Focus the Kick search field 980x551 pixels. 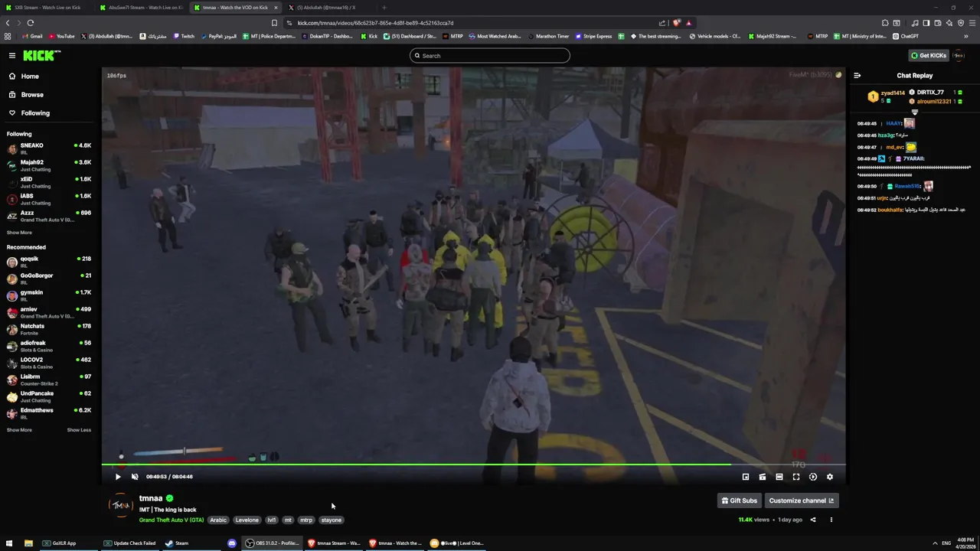click(490, 56)
